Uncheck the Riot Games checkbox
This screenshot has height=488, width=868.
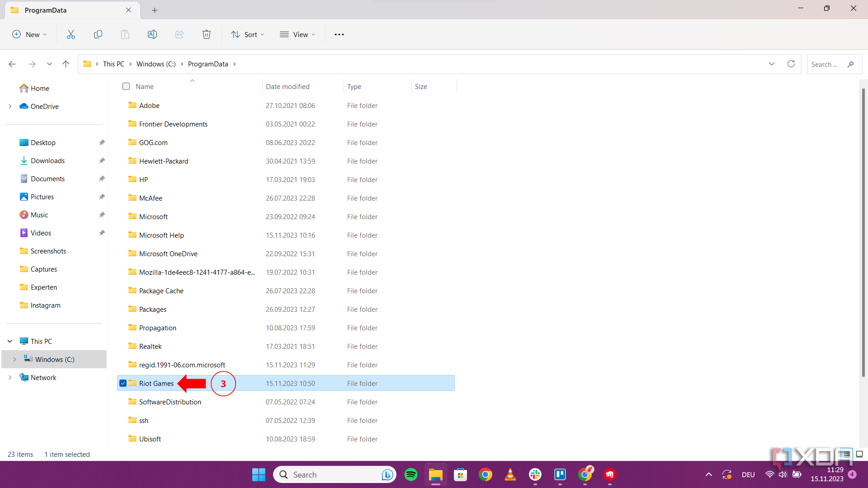tap(123, 383)
